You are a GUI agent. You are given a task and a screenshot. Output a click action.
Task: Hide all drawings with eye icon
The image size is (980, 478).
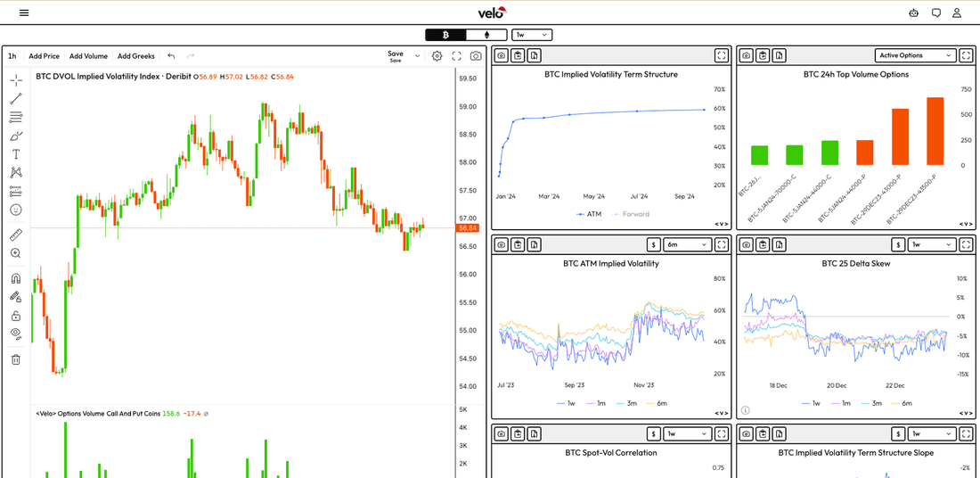click(x=16, y=334)
